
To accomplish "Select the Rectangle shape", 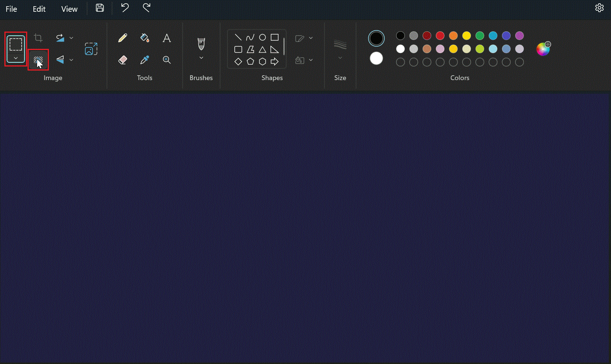I will (275, 37).
